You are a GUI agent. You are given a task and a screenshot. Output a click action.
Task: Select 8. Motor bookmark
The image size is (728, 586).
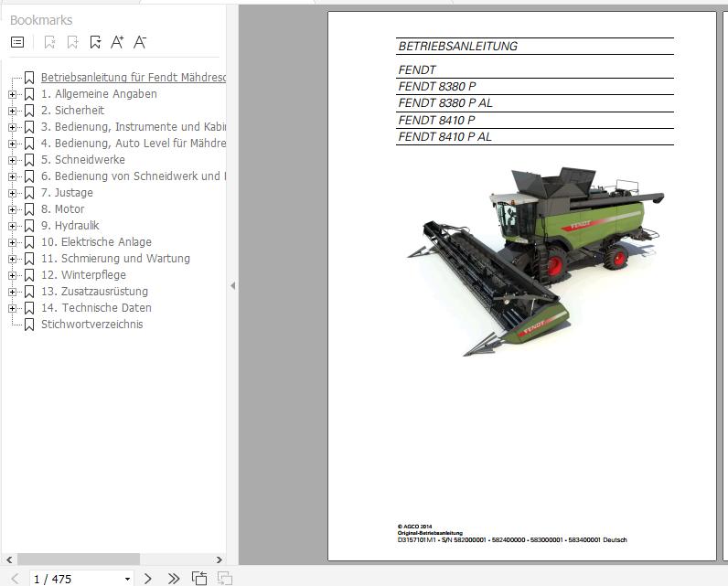(63, 208)
